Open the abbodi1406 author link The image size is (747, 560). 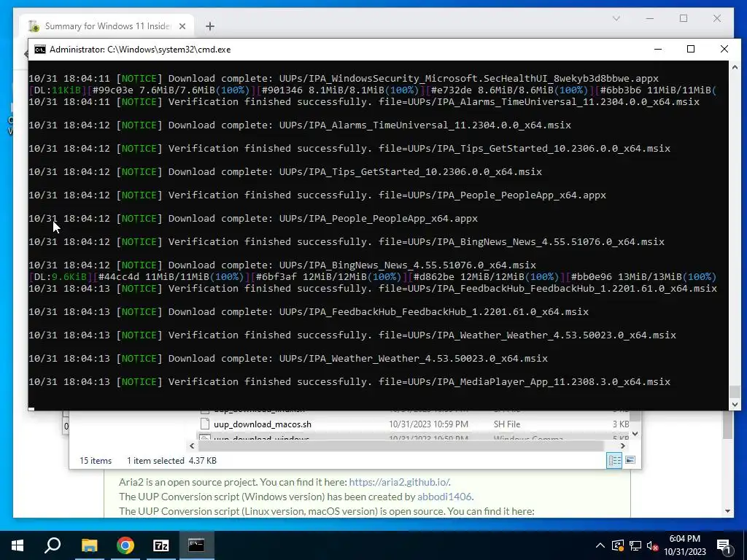click(444, 497)
